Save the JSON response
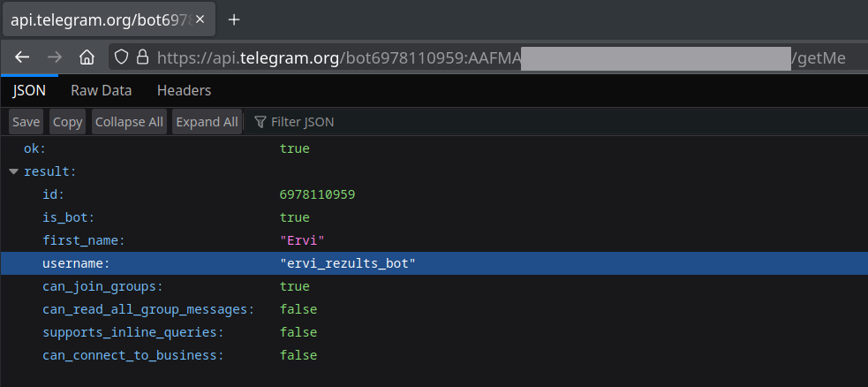 click(x=26, y=122)
